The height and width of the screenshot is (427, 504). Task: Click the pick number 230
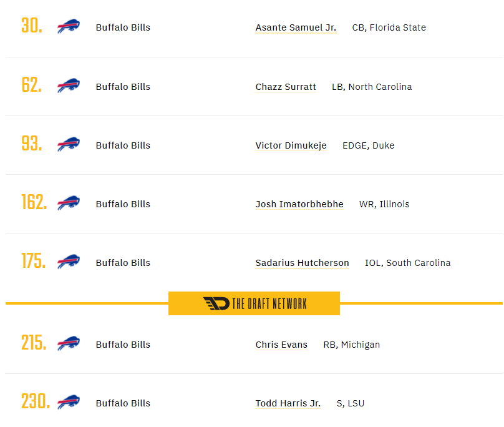click(x=36, y=401)
